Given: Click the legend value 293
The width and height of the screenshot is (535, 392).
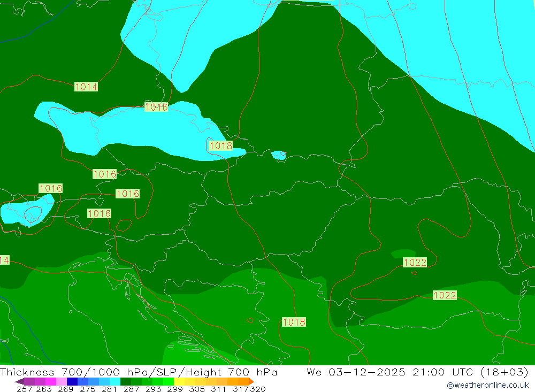Looking at the screenshot, I should [153, 389].
